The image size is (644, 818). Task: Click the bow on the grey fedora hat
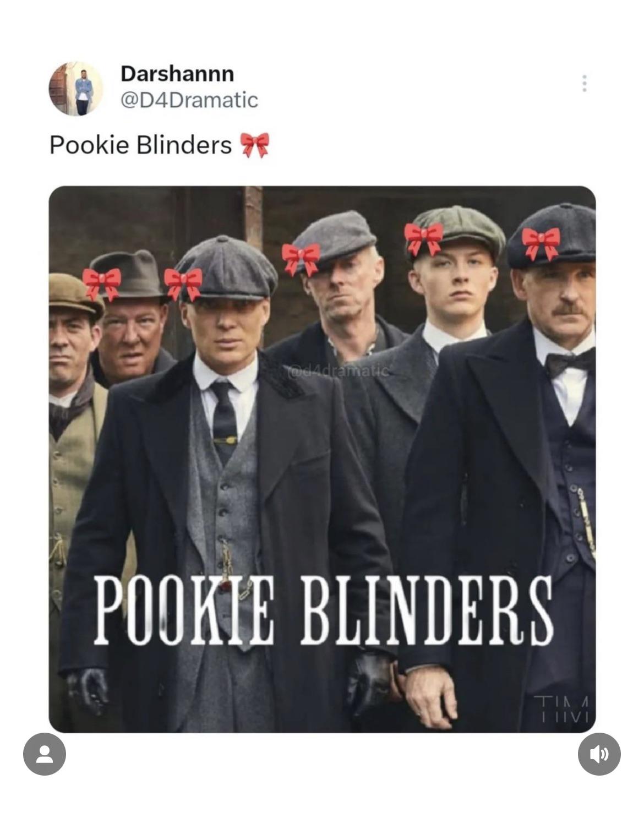click(x=102, y=284)
